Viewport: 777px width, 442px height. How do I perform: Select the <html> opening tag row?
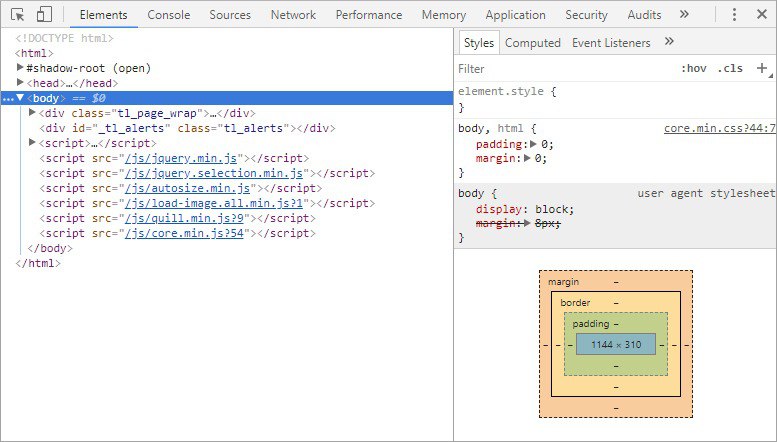click(x=34, y=53)
